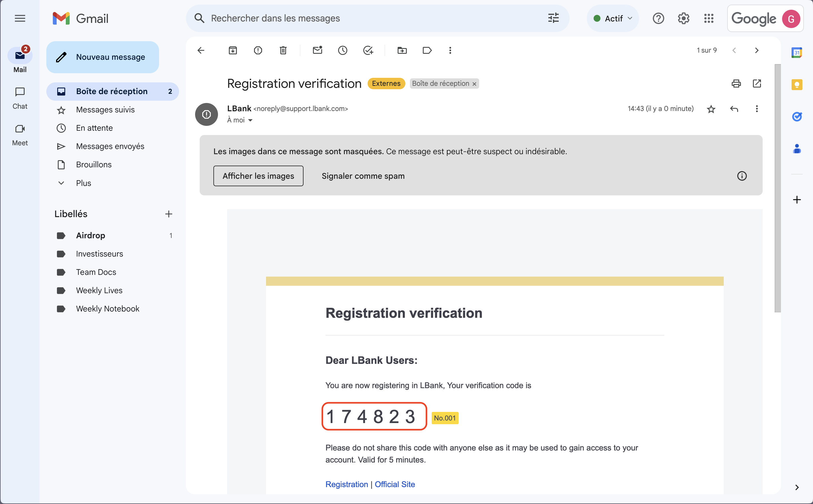Open En attente folder
Viewport: 813px width, 504px height.
[x=113, y=128]
